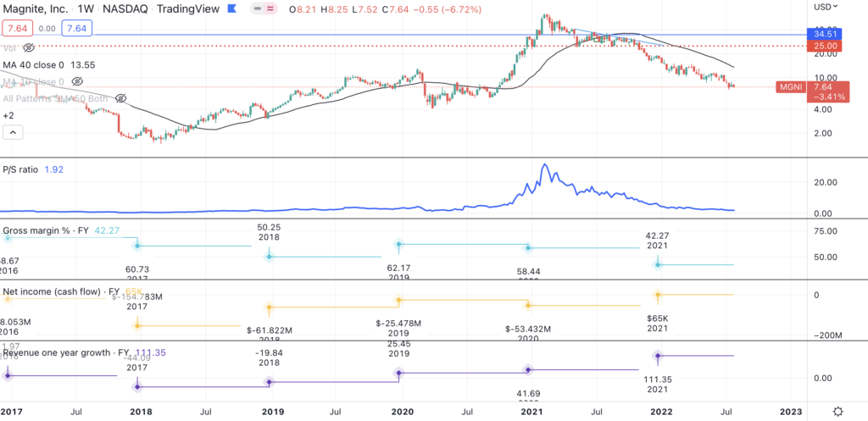The height and width of the screenshot is (421, 868).
Task: Click the 2019 gross margin data marker
Action: [x=398, y=244]
